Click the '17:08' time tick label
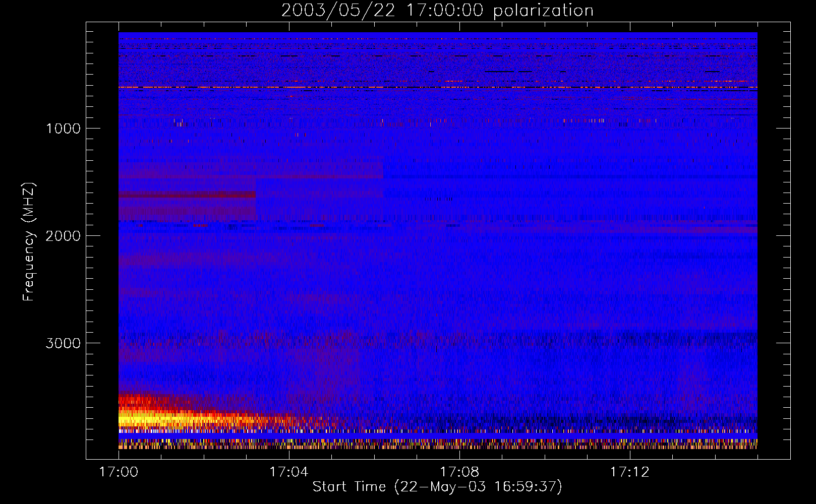 tap(459, 472)
